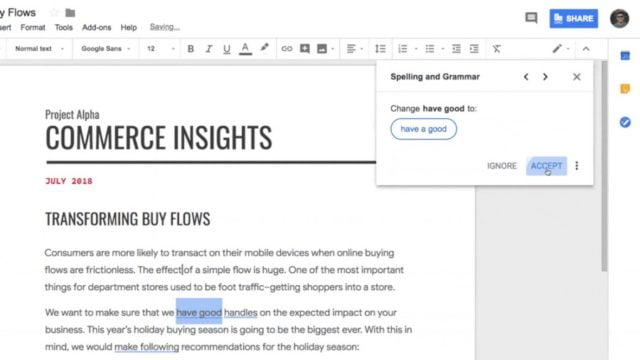The width and height of the screenshot is (640, 360).
Task: Toggle bold formatting
Action: tap(190, 49)
